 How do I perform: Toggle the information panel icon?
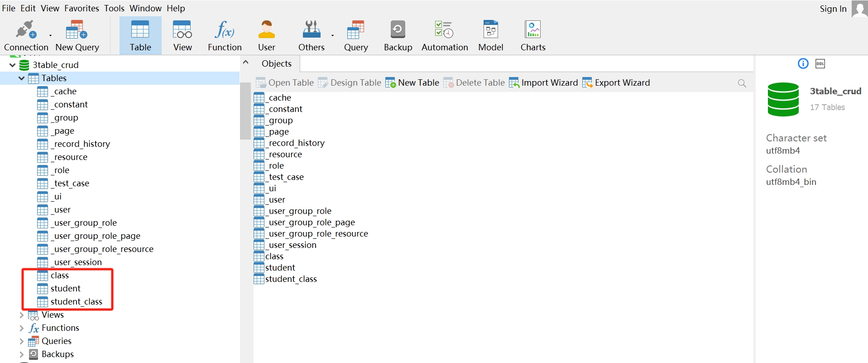coord(803,64)
